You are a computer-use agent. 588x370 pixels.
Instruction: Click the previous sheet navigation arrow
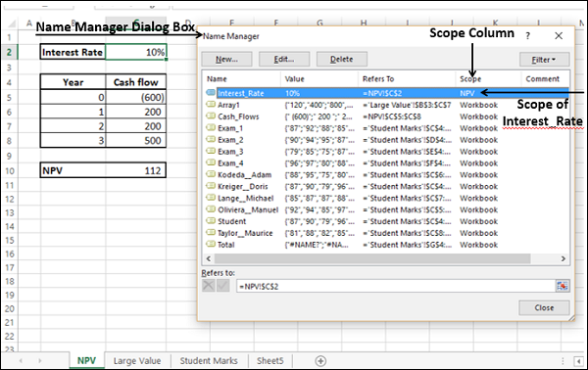click(21, 361)
